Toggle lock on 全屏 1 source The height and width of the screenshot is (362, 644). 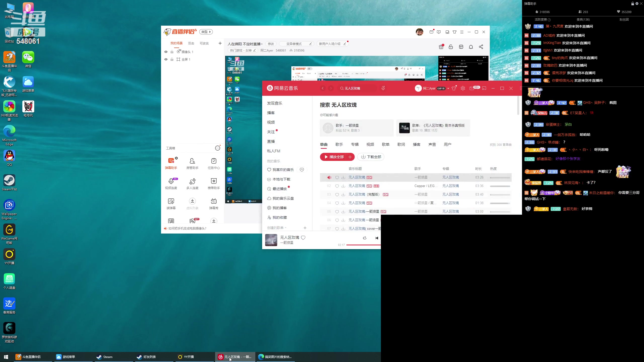[172, 59]
